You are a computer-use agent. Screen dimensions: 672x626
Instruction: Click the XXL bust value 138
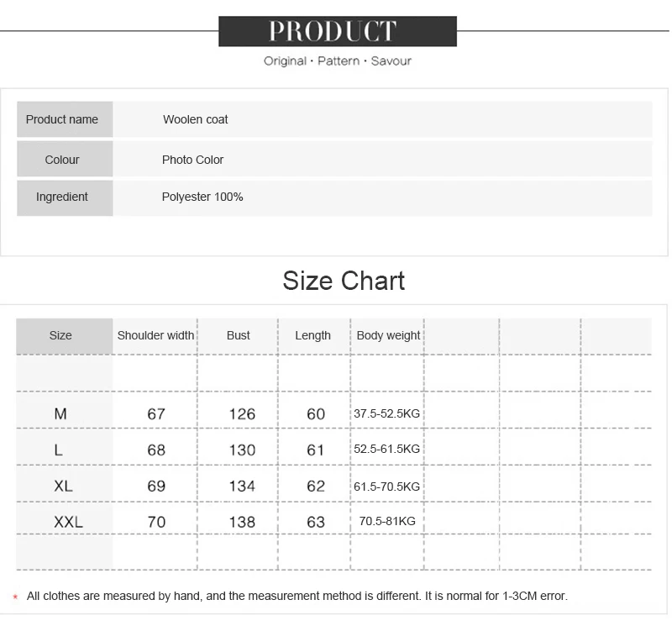pyautogui.click(x=242, y=522)
